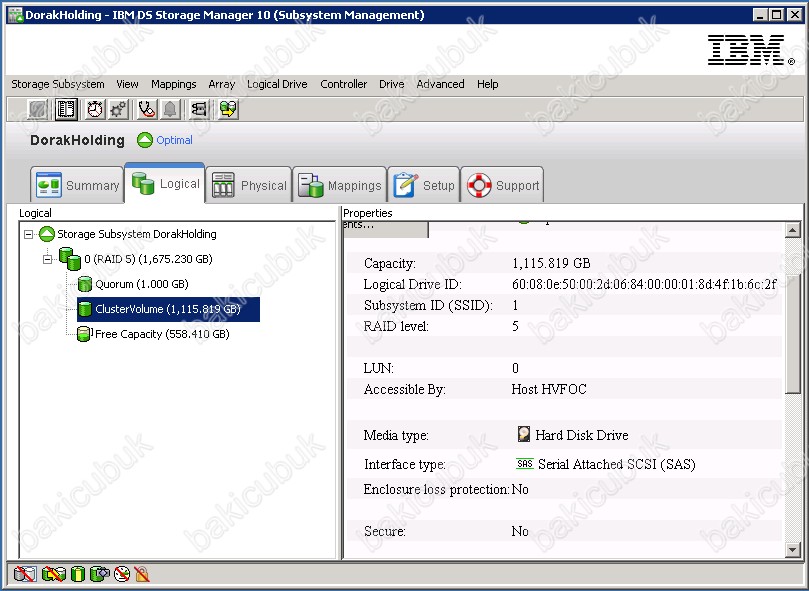Open the Array menu
The image size is (809, 591).
221,84
